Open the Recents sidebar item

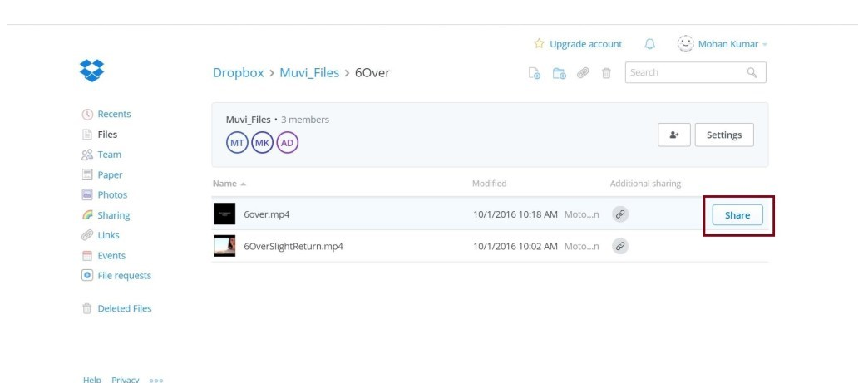114,115
